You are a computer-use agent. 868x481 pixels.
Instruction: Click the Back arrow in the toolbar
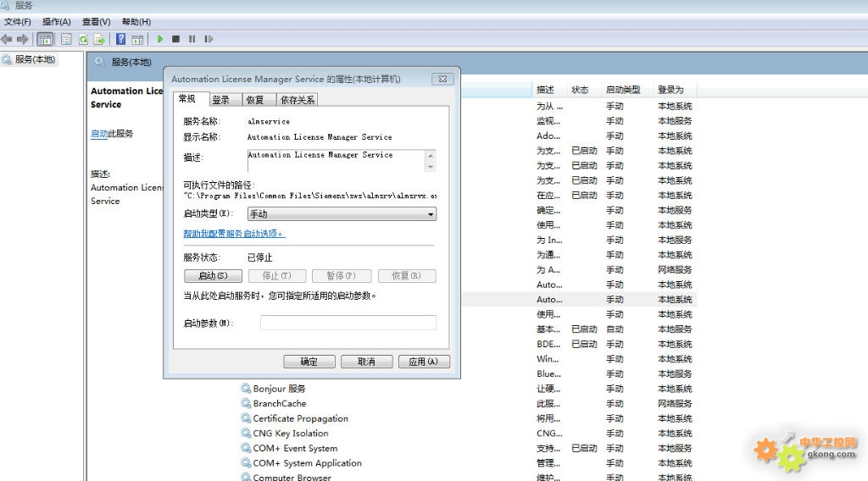[x=7, y=39]
